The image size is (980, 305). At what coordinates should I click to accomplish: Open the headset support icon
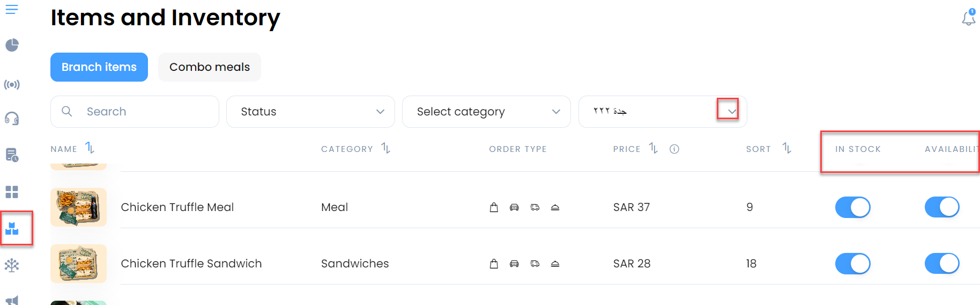click(x=12, y=119)
